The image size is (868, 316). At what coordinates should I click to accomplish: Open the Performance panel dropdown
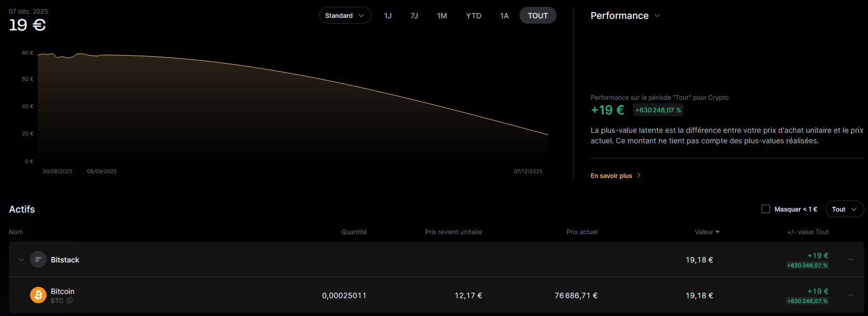657,16
